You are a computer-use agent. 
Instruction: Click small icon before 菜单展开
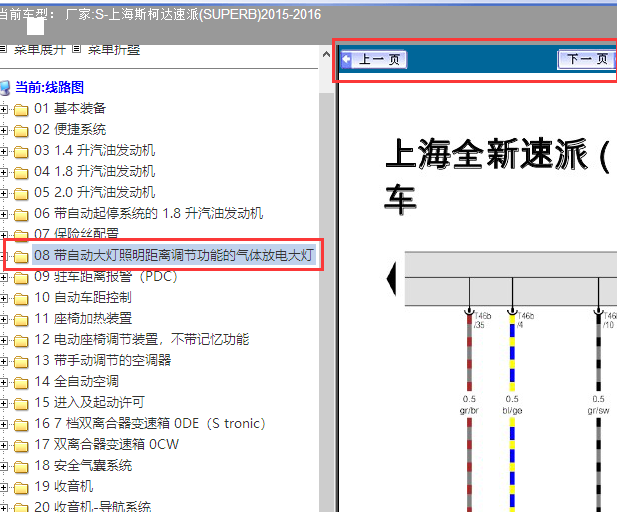pos(3,49)
